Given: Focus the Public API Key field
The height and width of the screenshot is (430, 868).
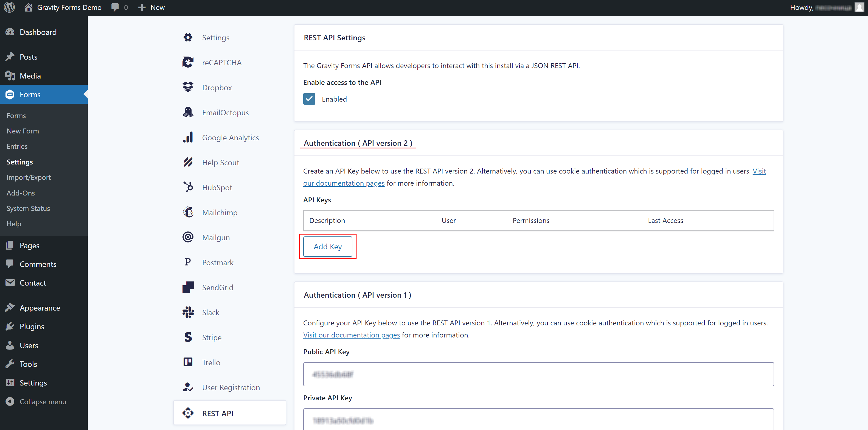Looking at the screenshot, I should [538, 374].
